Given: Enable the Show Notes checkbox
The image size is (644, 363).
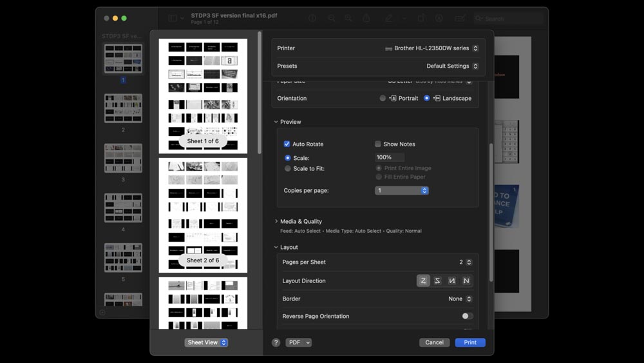Looking at the screenshot, I should tap(378, 144).
